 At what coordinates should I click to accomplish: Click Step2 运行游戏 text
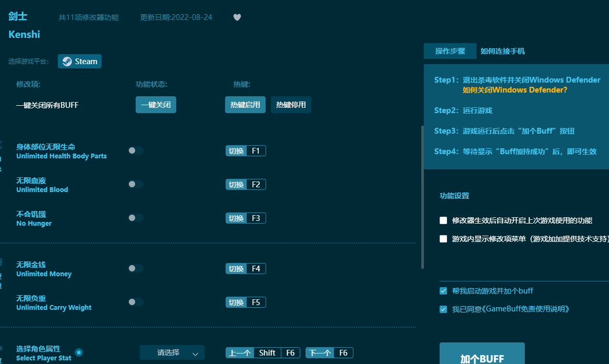463,110
